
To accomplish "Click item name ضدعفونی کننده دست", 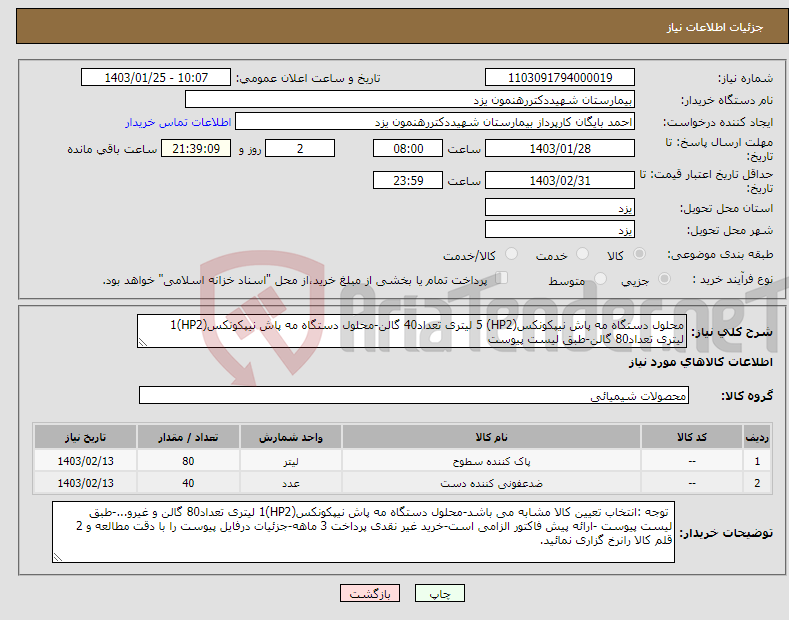I will pyautogui.click(x=491, y=483).
